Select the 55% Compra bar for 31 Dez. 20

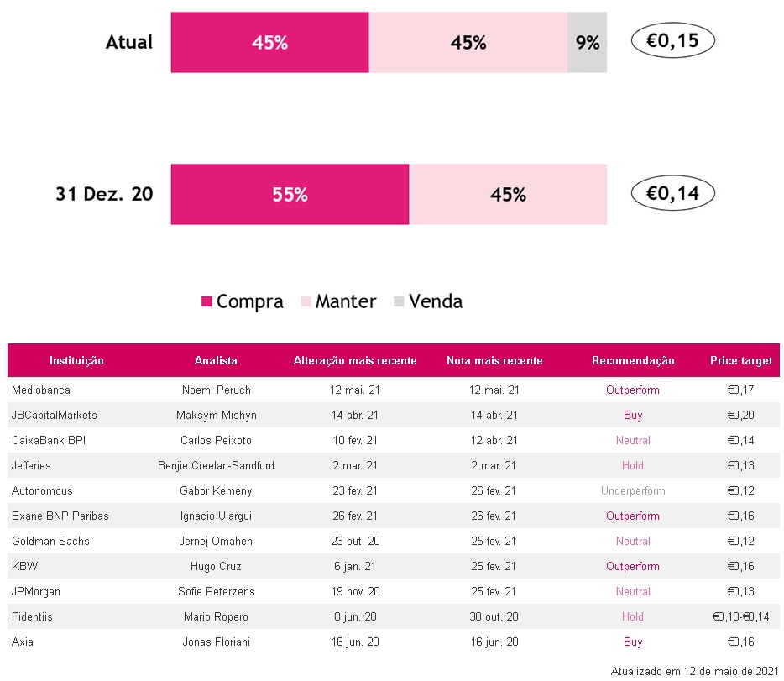point(290,195)
